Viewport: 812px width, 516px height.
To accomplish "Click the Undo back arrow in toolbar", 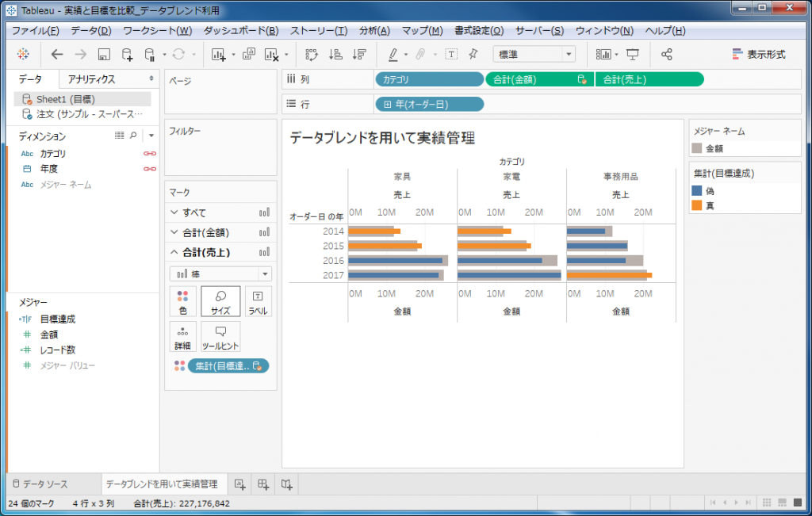I will (x=56, y=55).
